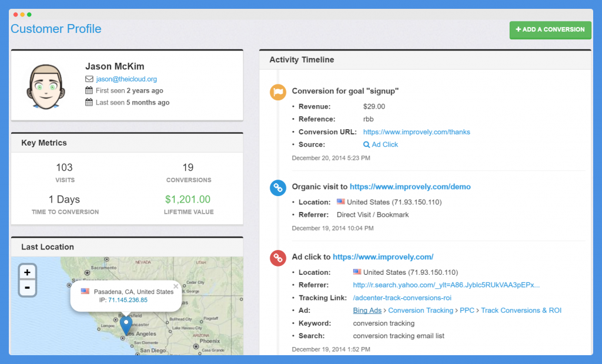Screen dimensions: 602x364
Task: Zoom out on the Last Location map
Action: coord(27,288)
